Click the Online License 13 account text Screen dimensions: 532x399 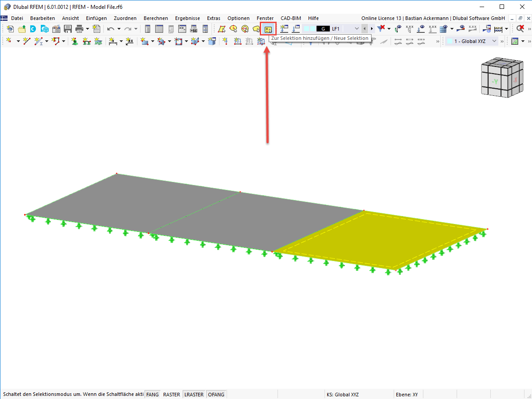[x=433, y=18]
